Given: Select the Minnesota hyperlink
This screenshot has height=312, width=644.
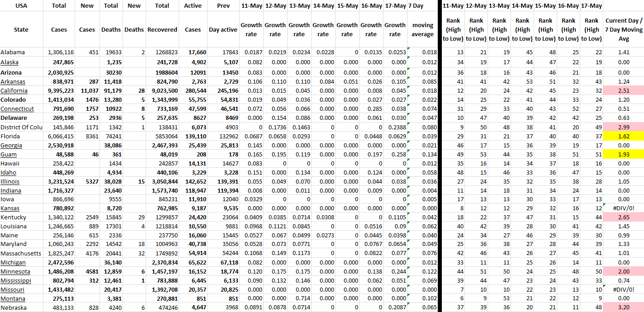Looking at the screenshot, I should pos(15,271).
